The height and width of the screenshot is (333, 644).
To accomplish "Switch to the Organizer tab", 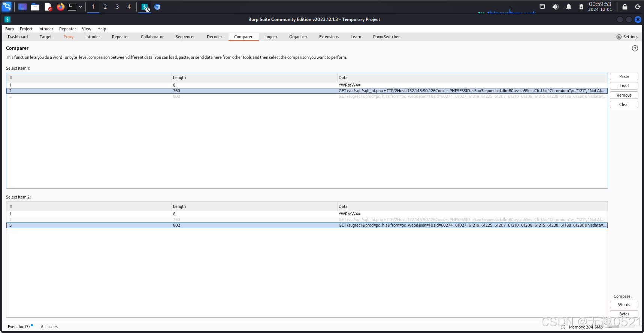I will click(298, 37).
